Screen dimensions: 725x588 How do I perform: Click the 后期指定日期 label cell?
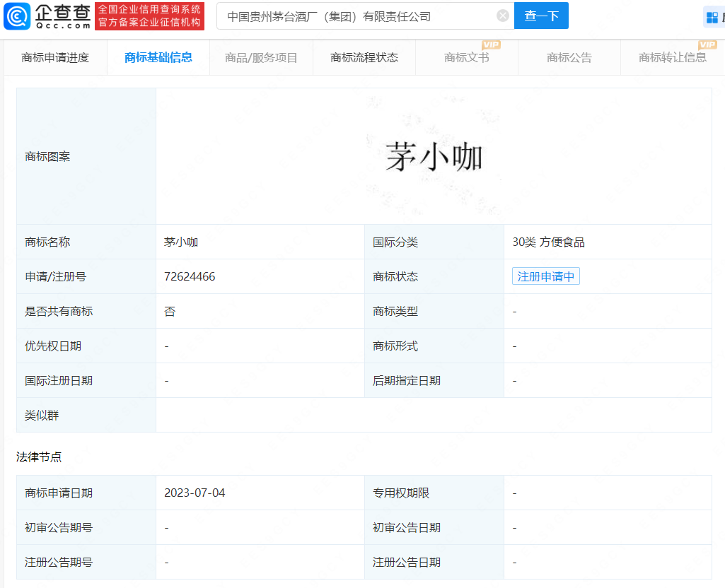(x=434, y=380)
